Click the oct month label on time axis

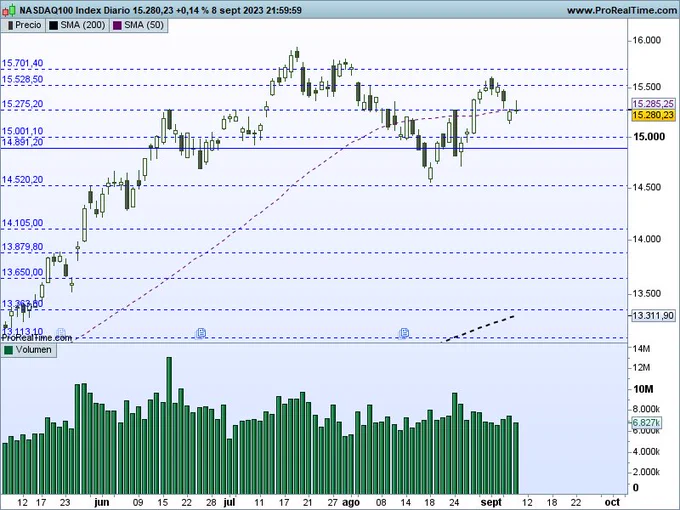point(612,502)
